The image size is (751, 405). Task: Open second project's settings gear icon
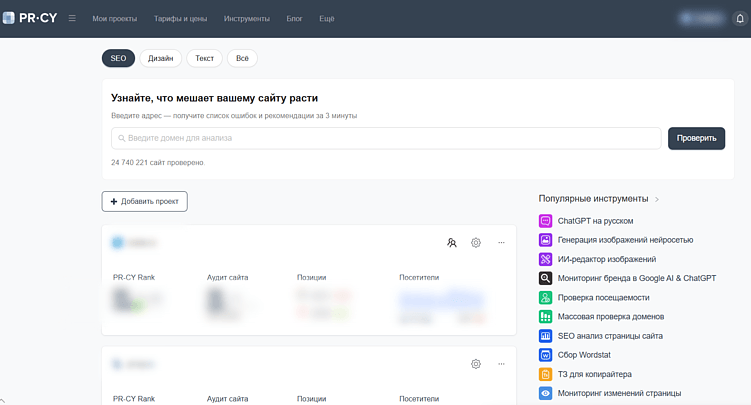(476, 364)
